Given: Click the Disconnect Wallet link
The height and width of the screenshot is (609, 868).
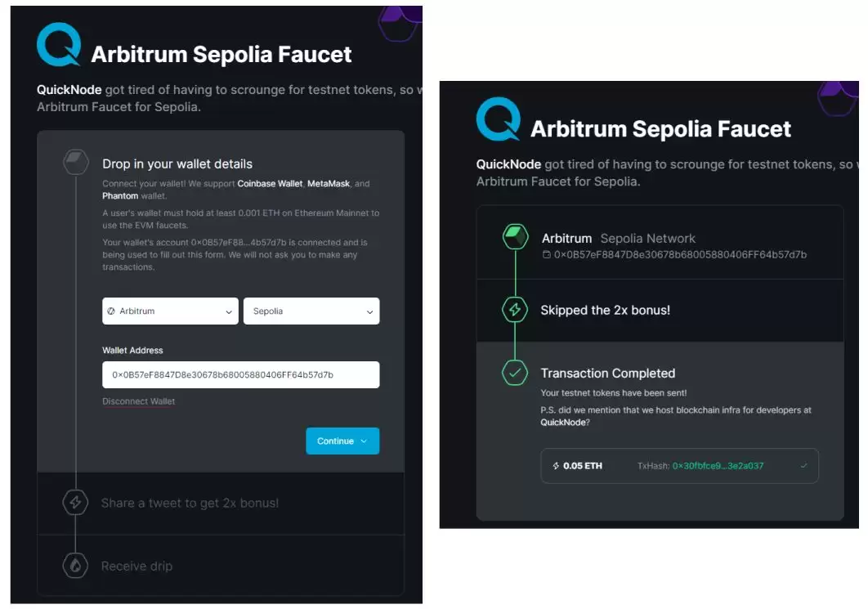Looking at the screenshot, I should 138,401.
